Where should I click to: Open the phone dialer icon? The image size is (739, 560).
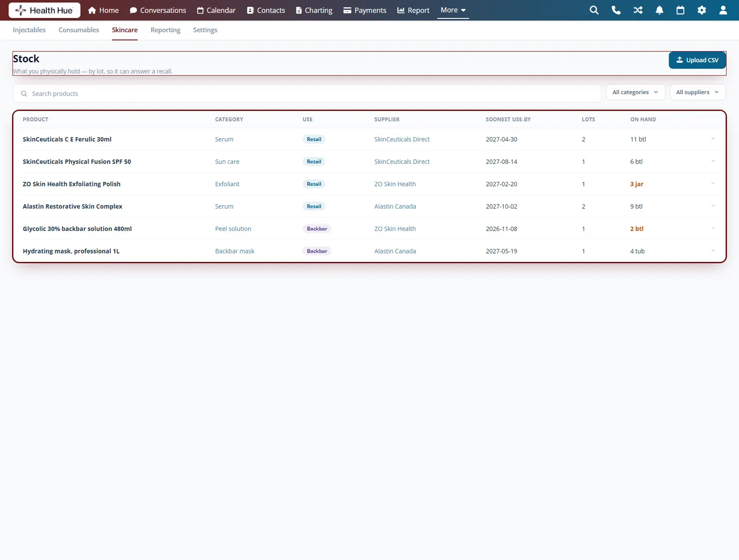point(616,10)
